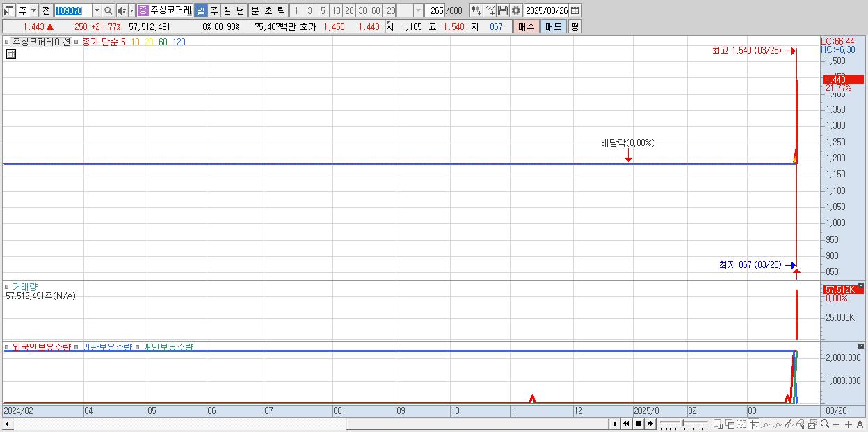Toggle the 주성코퍼레이션 price series marker

coord(7,42)
